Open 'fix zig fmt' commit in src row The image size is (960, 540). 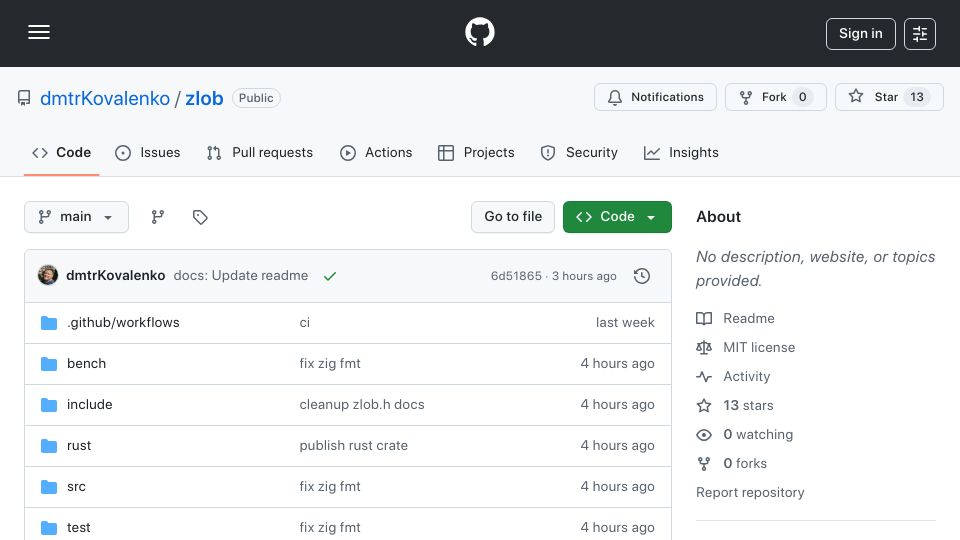[x=330, y=487]
